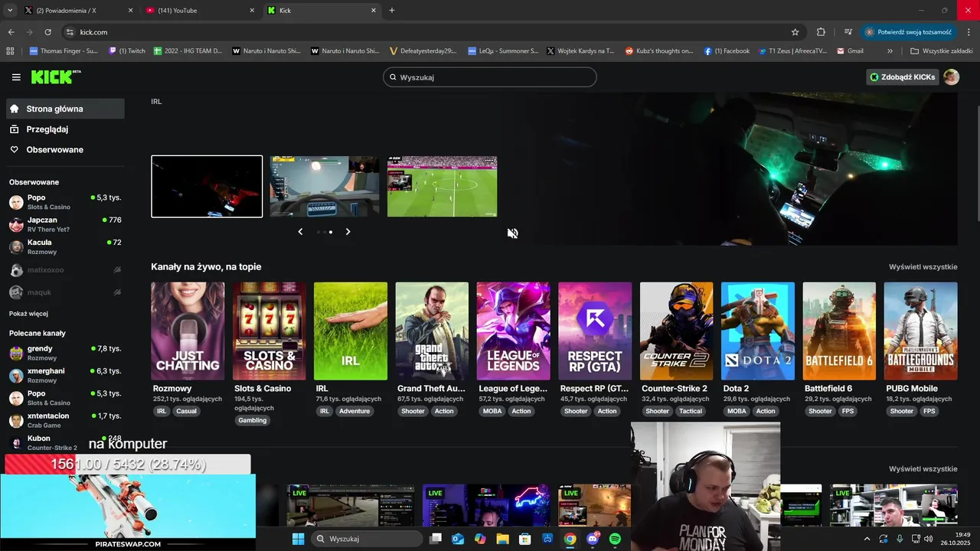Click the Adventure tag under IRL

[354, 411]
